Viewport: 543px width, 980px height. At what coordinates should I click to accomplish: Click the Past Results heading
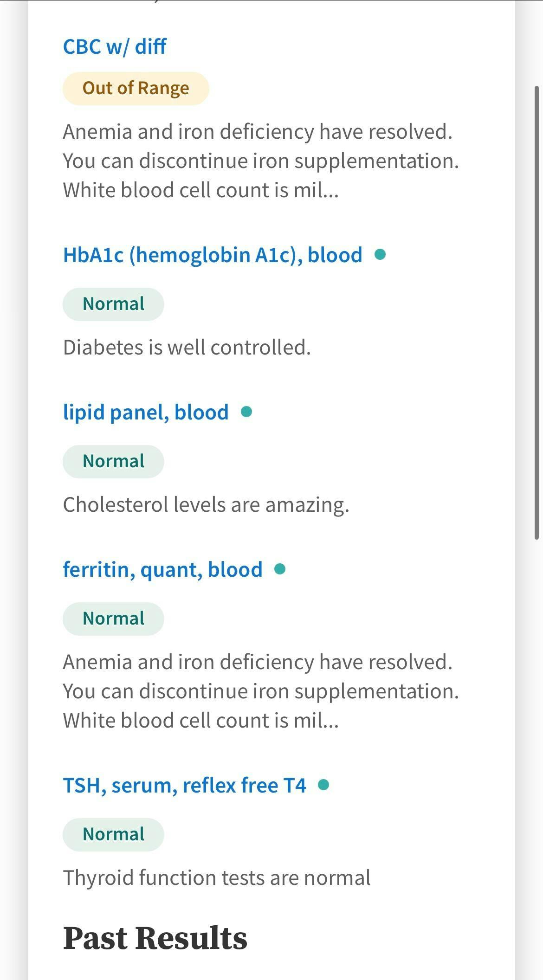tap(155, 938)
